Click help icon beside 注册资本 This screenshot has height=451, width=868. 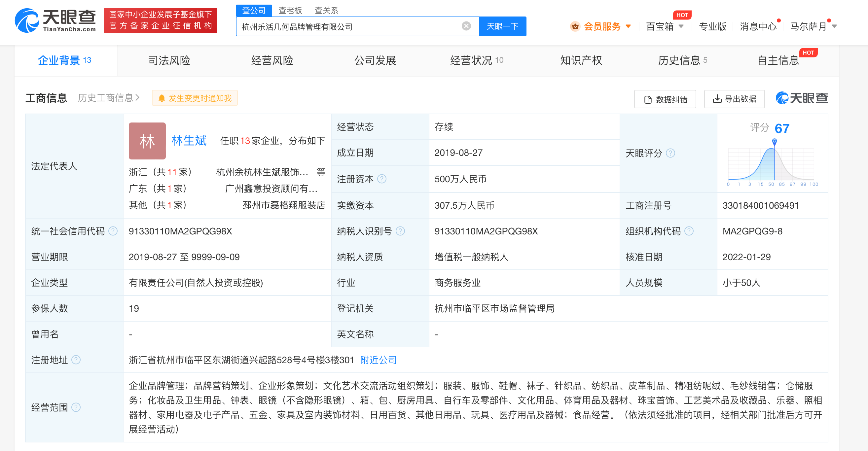(x=382, y=179)
